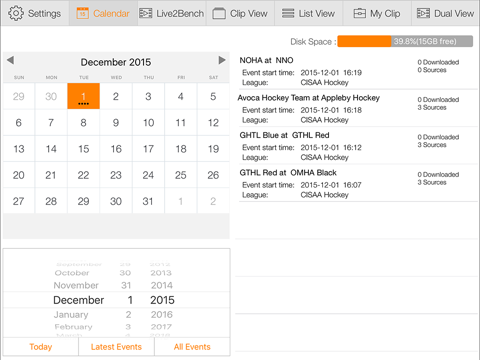Click selected December in picker wheel
This screenshot has height=360, width=480.
coord(79,300)
